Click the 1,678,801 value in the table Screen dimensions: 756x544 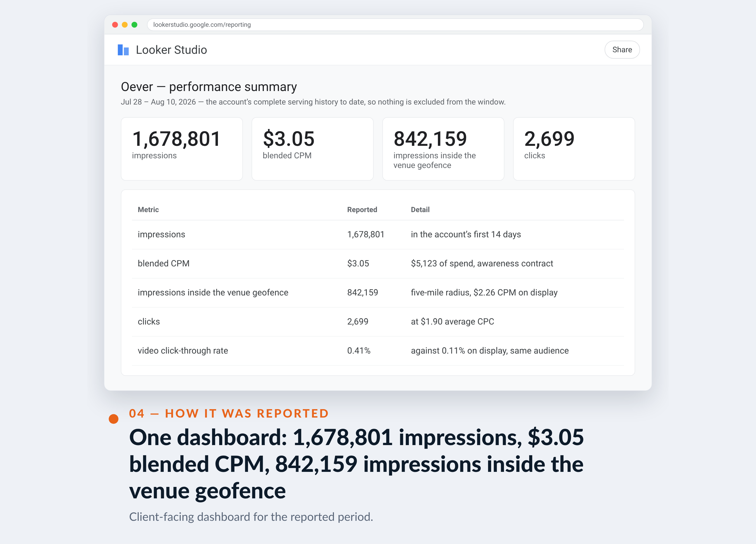[366, 234]
